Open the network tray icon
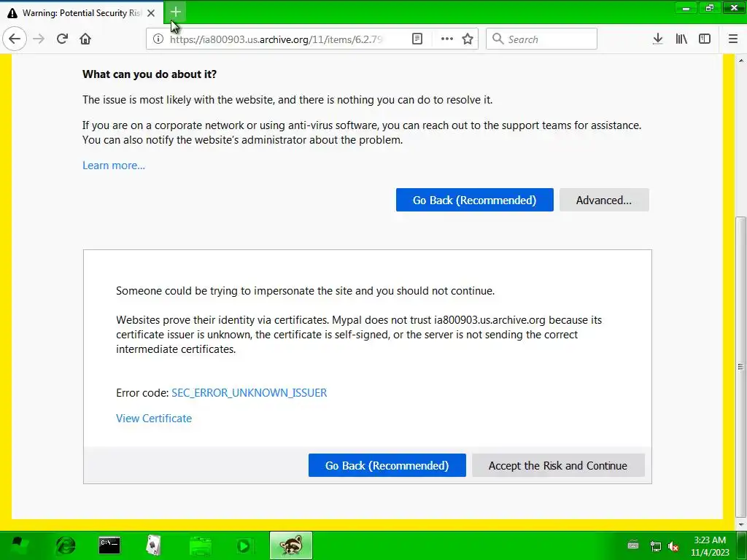This screenshot has height=560, width=747. (656, 546)
